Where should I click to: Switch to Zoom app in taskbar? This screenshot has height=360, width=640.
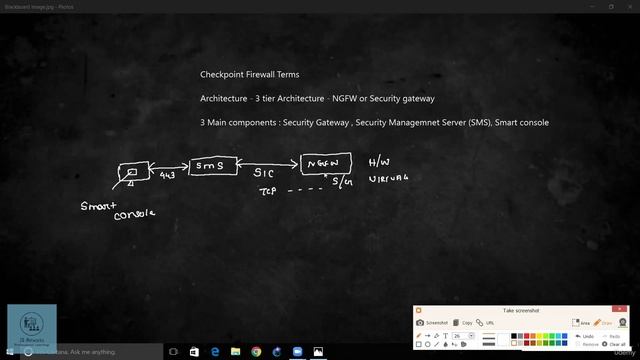pyautogui.click(x=298, y=352)
